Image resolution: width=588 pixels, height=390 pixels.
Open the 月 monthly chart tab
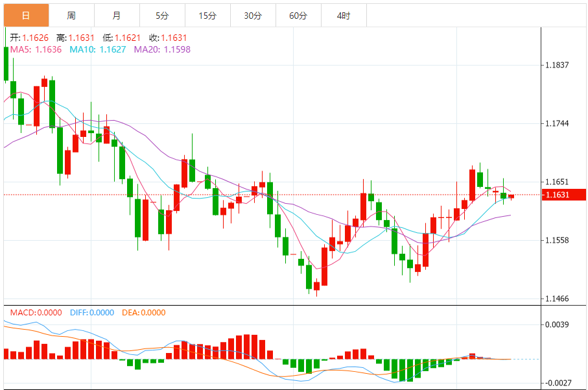coord(116,15)
